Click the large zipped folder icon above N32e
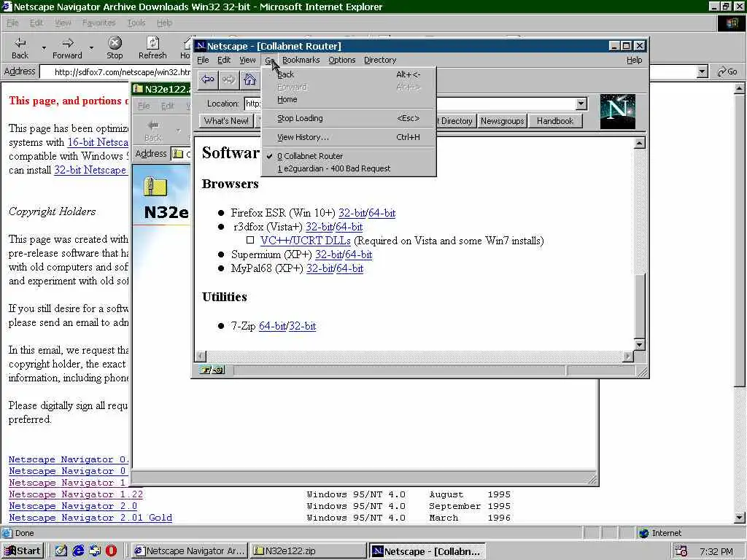This screenshot has height=560, width=747. pos(155,187)
